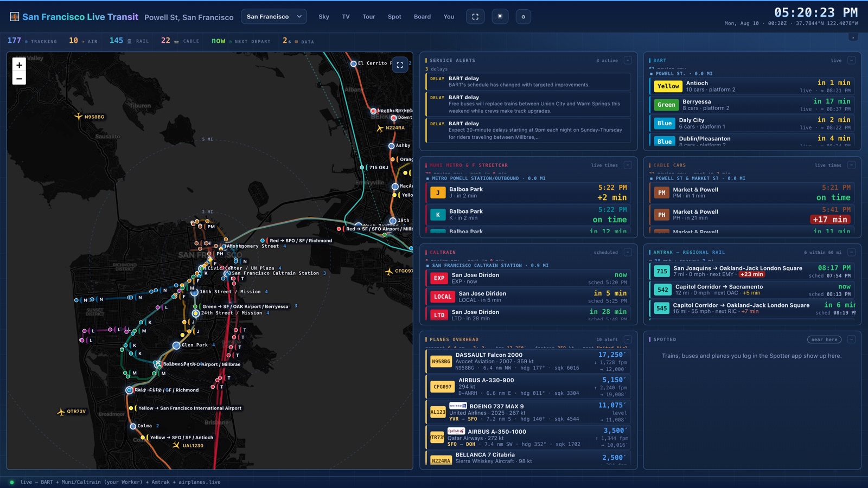
Task: Click the EXP Caltrain badge
Action: [439, 278]
